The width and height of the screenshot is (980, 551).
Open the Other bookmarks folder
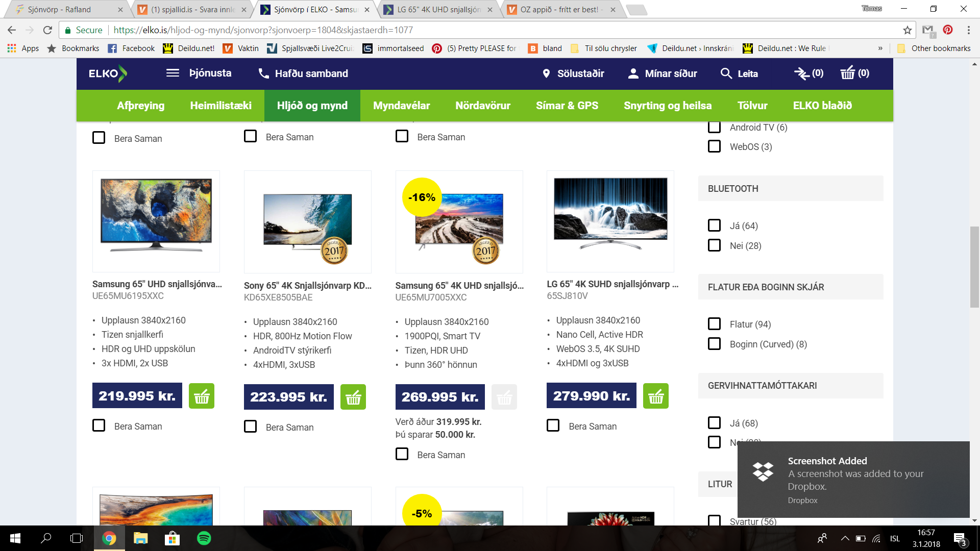pos(933,48)
